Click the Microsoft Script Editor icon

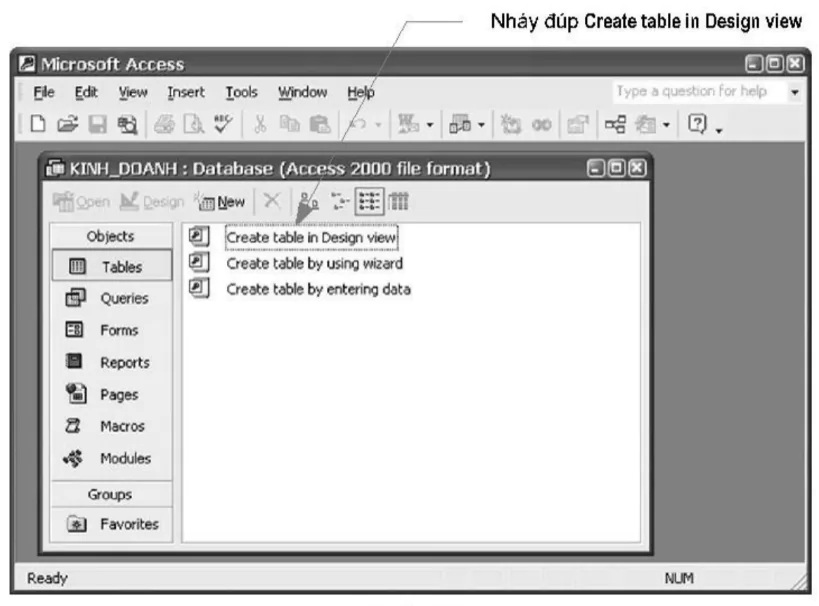[x=541, y=124]
